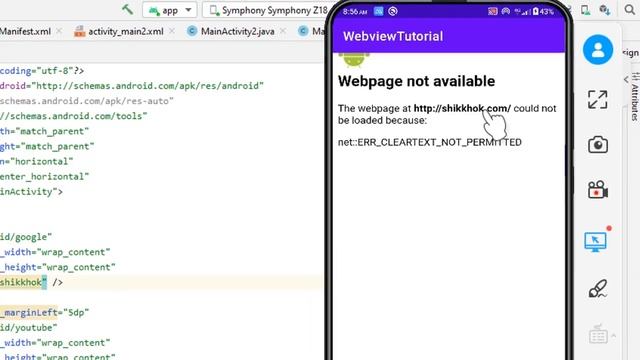Screen dimensions: 640x360
Task: Click the screenshot camera icon
Action: (x=598, y=144)
